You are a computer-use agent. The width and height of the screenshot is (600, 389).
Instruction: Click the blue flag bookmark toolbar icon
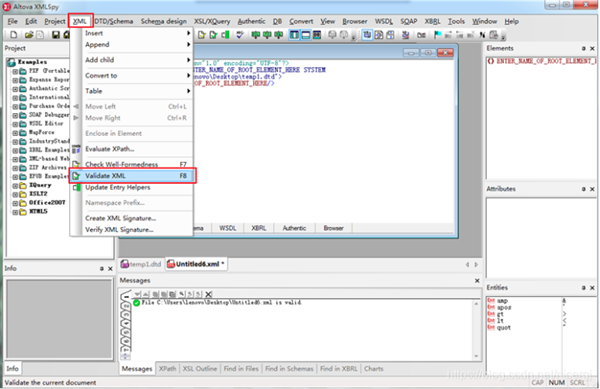(437, 35)
